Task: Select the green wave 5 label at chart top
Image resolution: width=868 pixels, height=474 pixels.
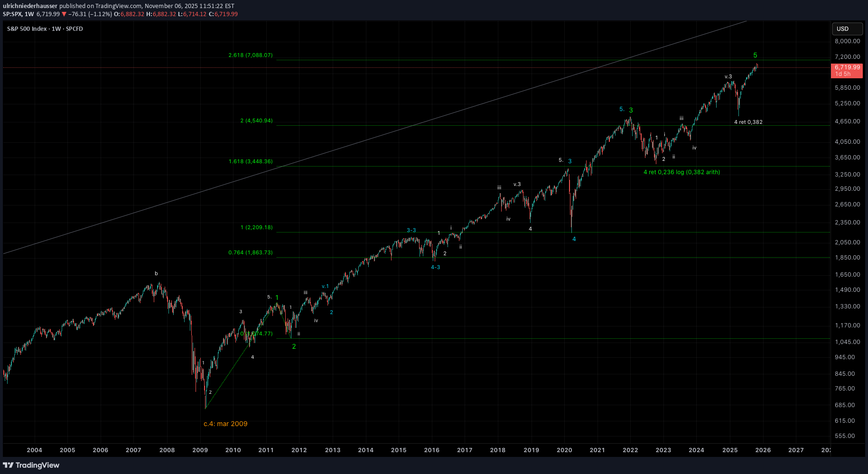Action: (755, 56)
